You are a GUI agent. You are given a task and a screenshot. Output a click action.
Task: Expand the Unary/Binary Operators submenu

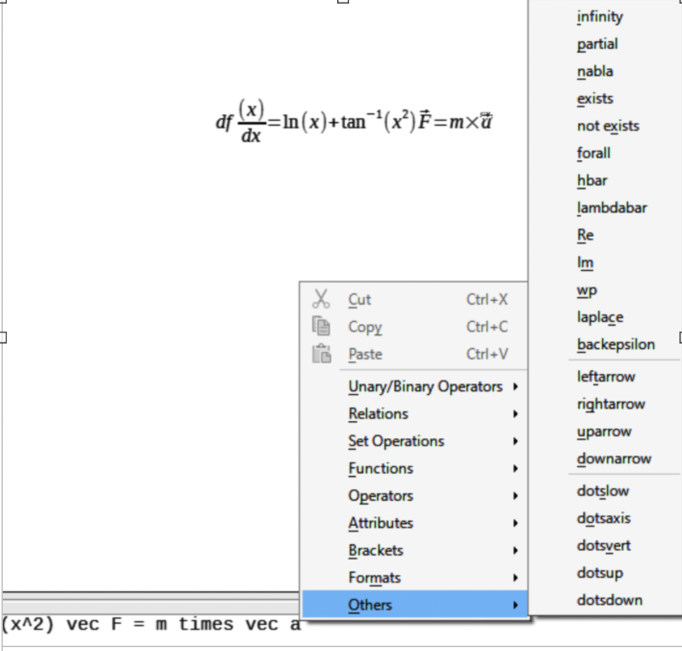click(x=415, y=387)
